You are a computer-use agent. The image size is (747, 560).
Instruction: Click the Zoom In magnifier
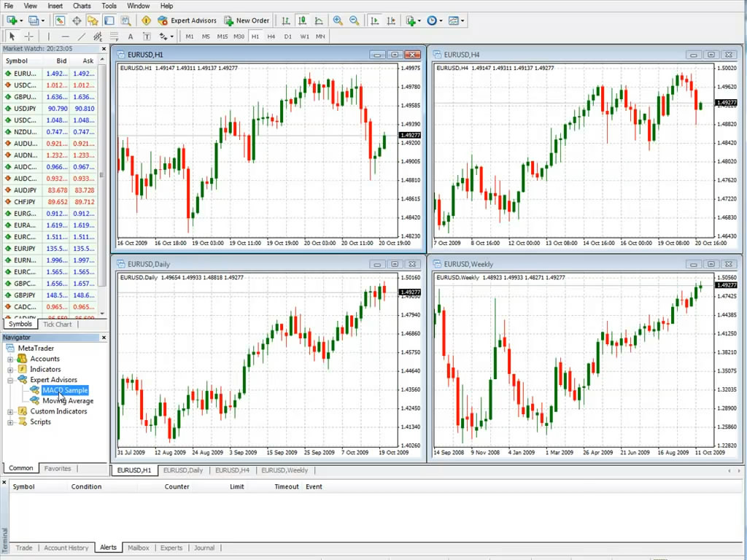338,20
